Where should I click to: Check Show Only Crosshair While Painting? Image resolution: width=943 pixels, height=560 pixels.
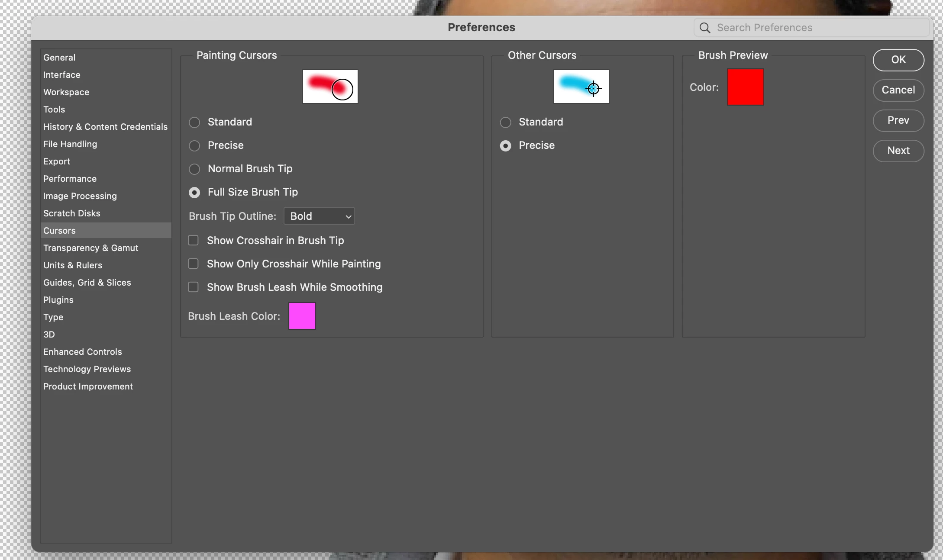tap(193, 264)
